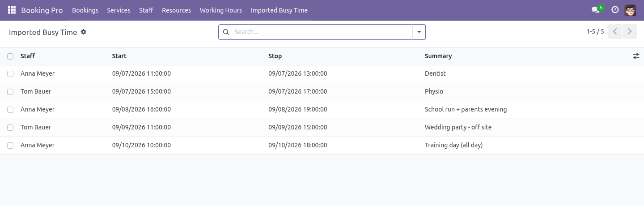Click Tom Bauer in the Wedding party row
The image size is (644, 206).
(x=36, y=127)
